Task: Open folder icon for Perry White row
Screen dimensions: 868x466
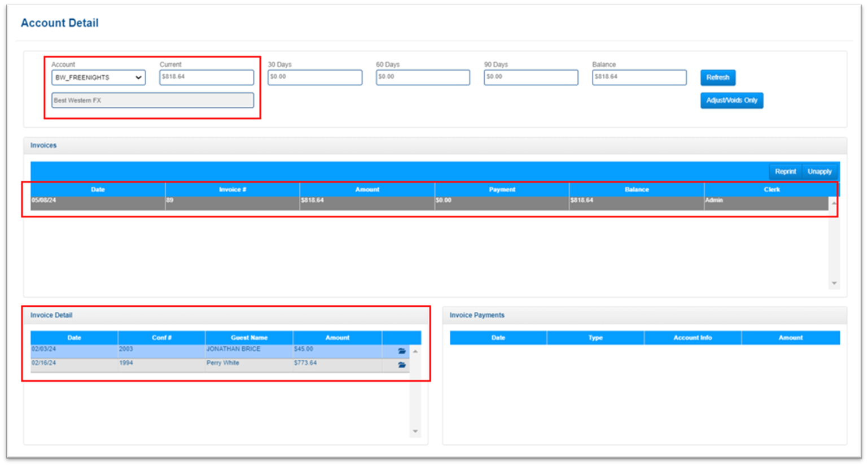Action: point(401,365)
